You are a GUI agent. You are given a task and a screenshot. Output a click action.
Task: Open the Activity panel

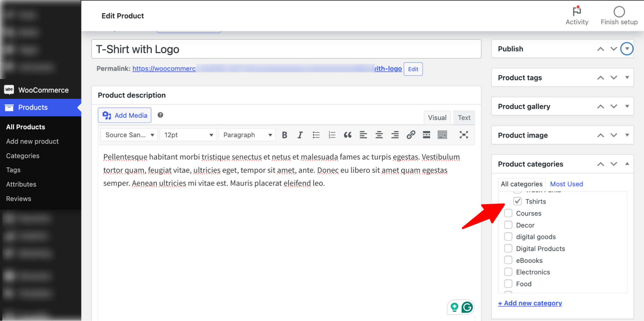[x=577, y=16]
